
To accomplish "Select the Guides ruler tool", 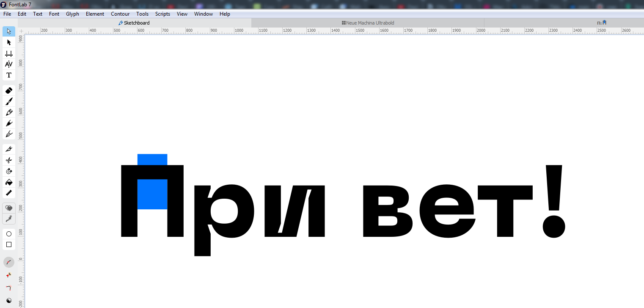I will (x=9, y=193).
